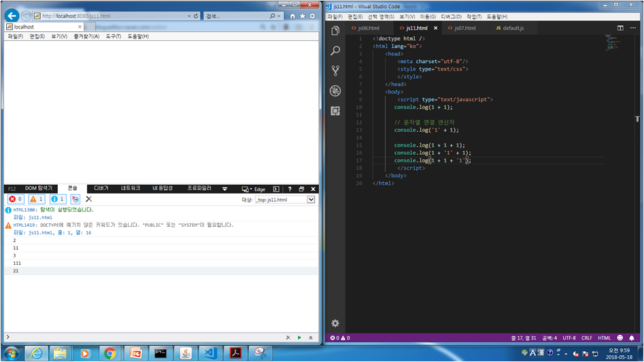Open the Source Control view in VS Code
This screenshot has height=362, width=644.
(x=335, y=71)
